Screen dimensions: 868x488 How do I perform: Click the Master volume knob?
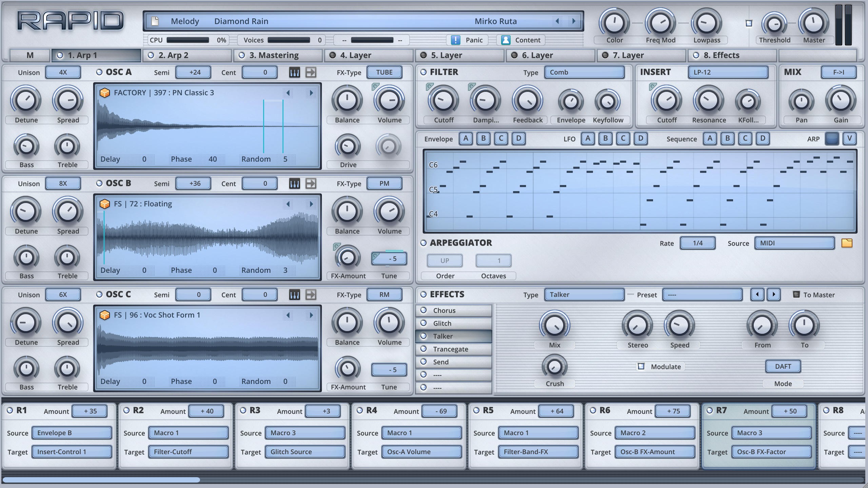[x=813, y=23]
